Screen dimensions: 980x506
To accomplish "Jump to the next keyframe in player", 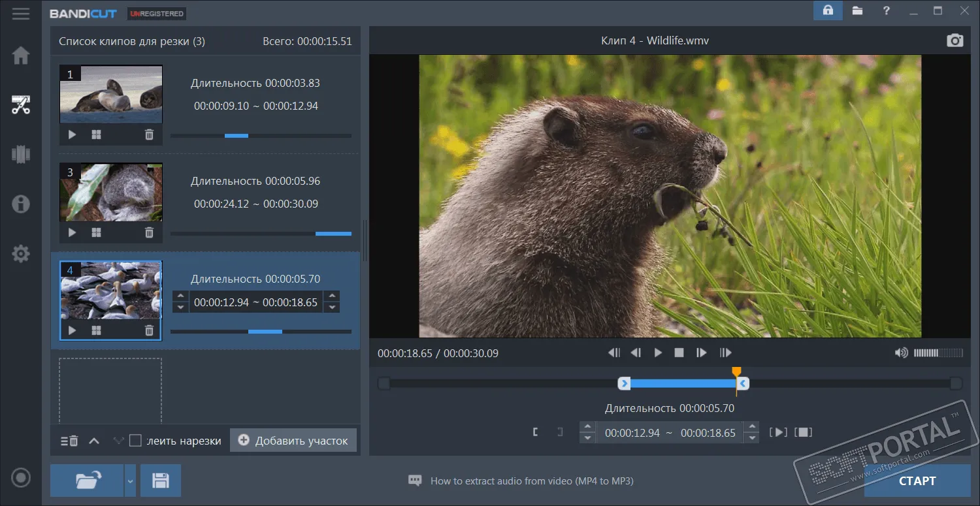I will (725, 353).
